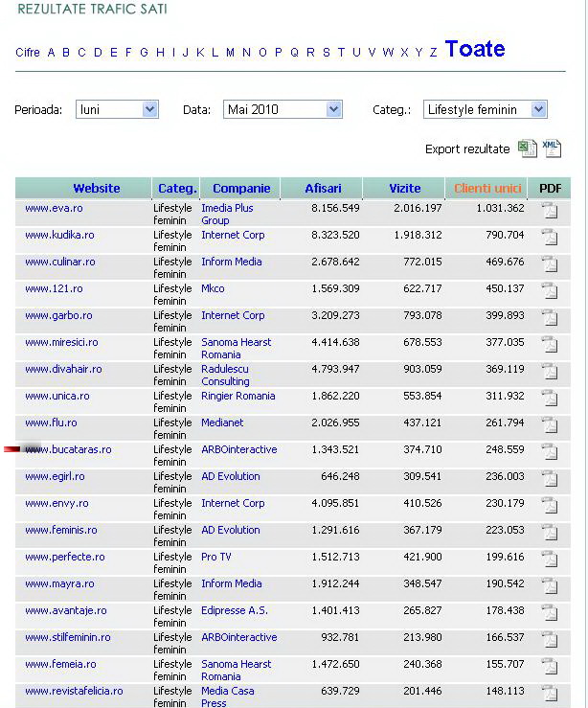588x708 pixels.
Task: Open Categ. dropdown showing Lifestyle feminin
Action: (485, 110)
